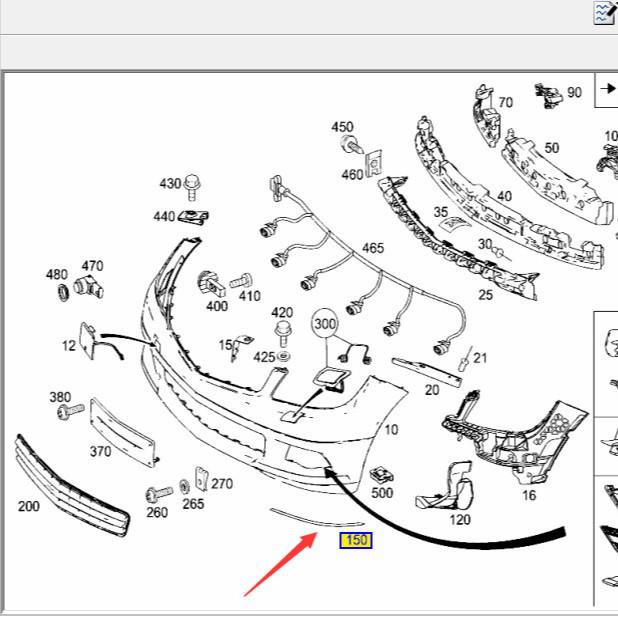This screenshot has height=618, width=618.
Task: Click the notes edit icon at top right
Action: (x=605, y=11)
